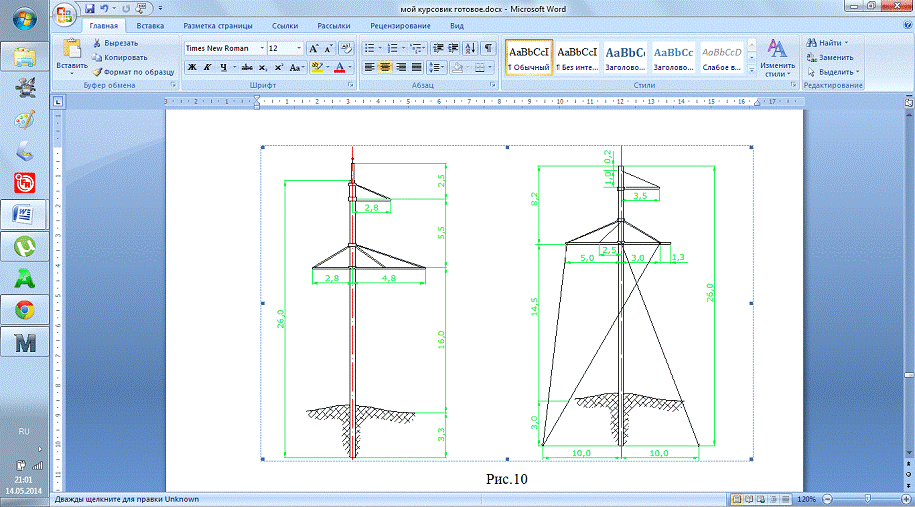Open the Разметка страницы tab
Image resolution: width=915 pixels, height=507 pixels.
[218, 25]
